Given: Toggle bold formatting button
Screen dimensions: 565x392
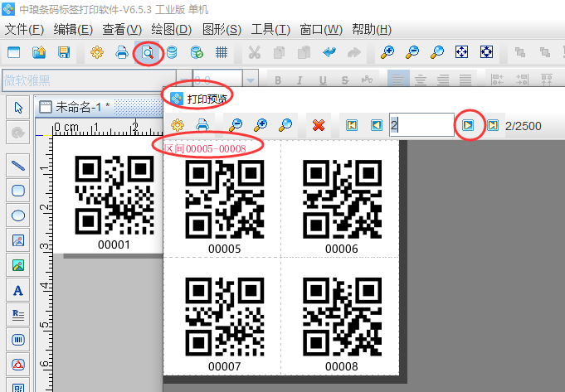Looking at the screenshot, I should (279, 80).
